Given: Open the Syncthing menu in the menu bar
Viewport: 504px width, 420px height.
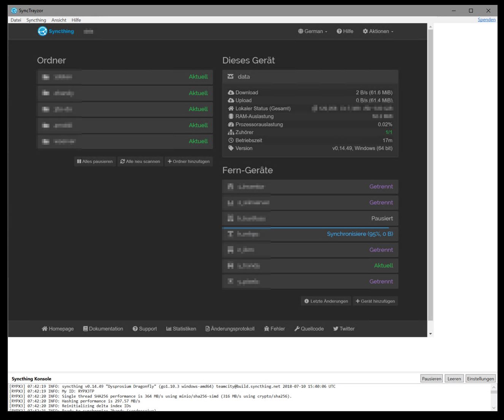Looking at the screenshot, I should (36, 20).
